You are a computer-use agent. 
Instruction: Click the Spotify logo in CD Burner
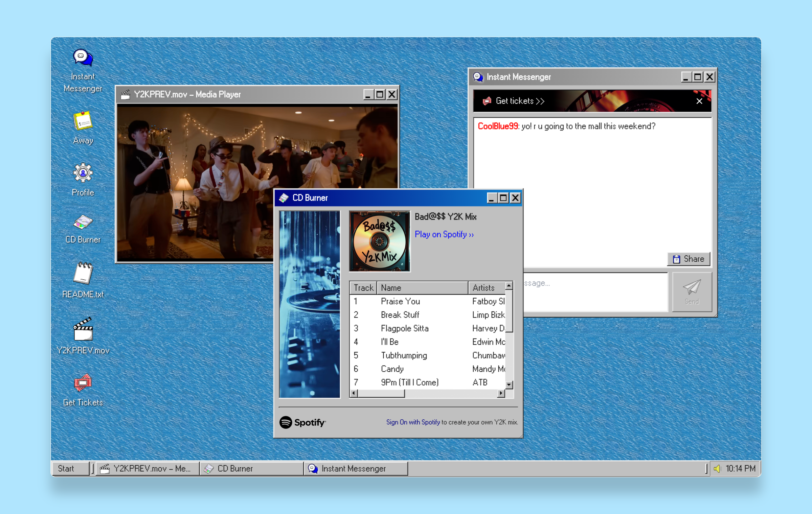[x=302, y=422]
